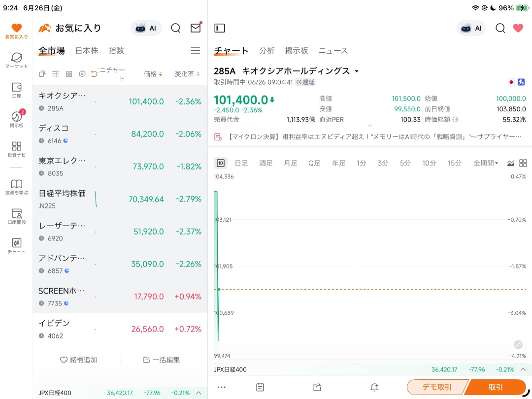Open the 全期間 range dropdown

486,163
